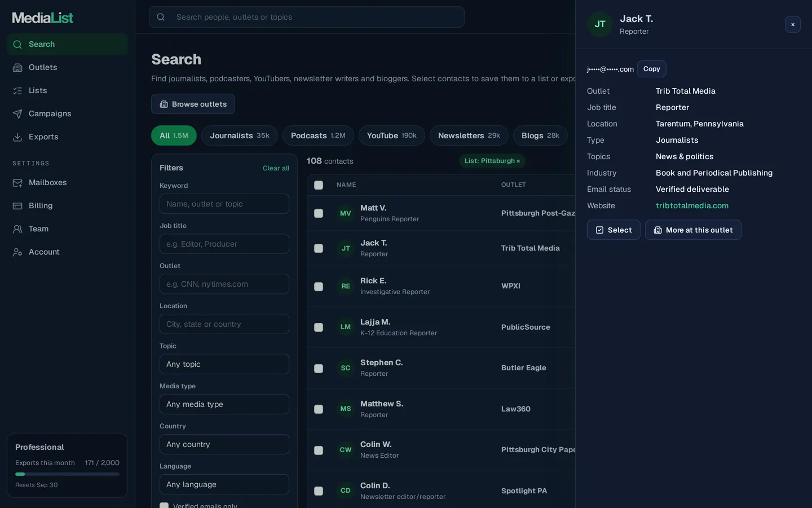Remove the List: Pittsburgh filter chip

(518, 161)
